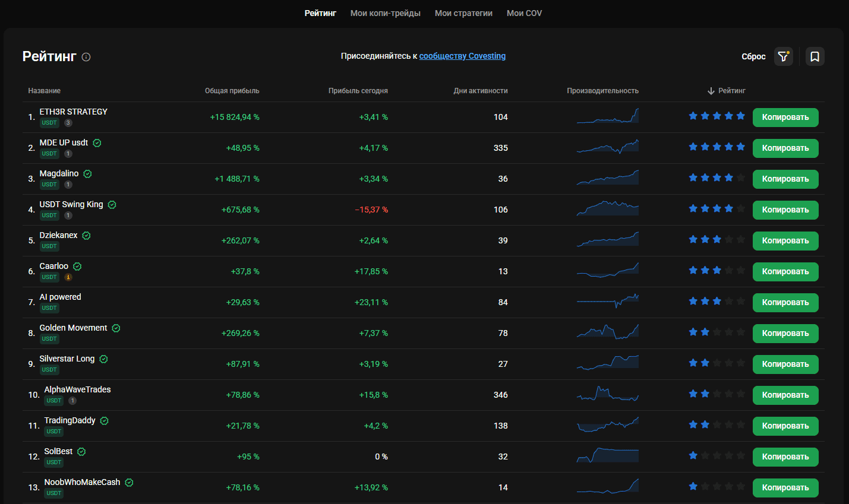Click the star rating of Magdalino
The image size is (849, 504).
coord(717,177)
